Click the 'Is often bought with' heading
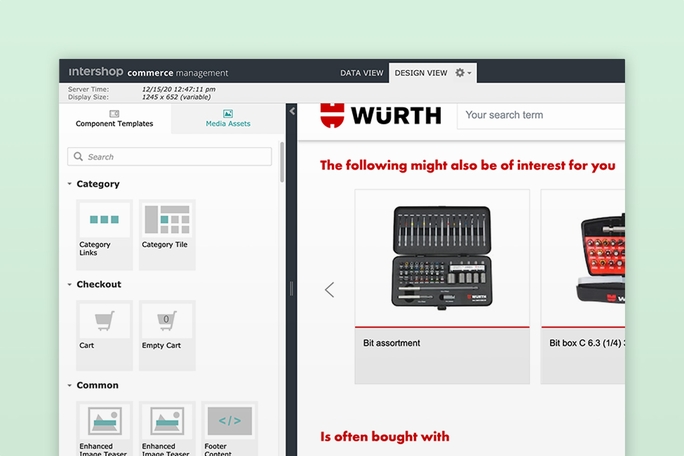 pos(385,436)
